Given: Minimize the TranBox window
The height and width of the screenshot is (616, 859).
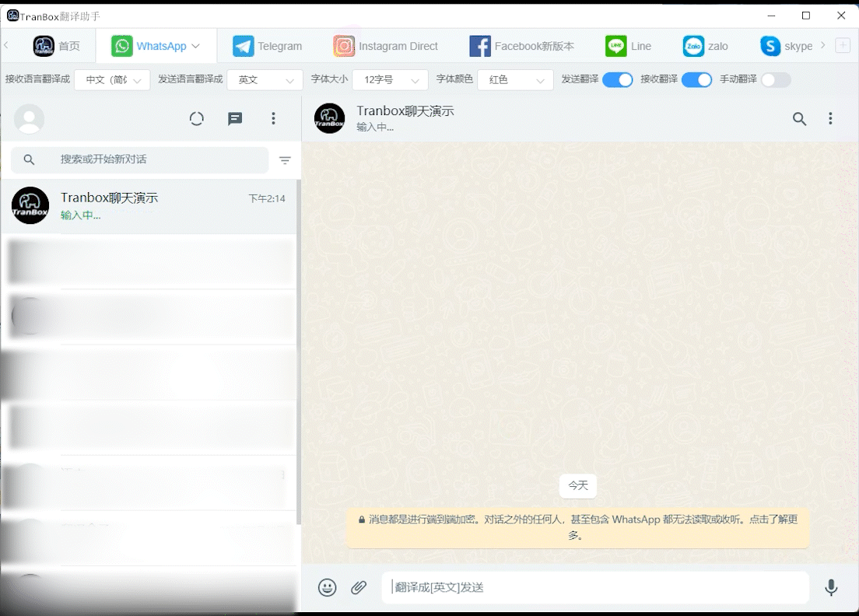Looking at the screenshot, I should pos(771,16).
